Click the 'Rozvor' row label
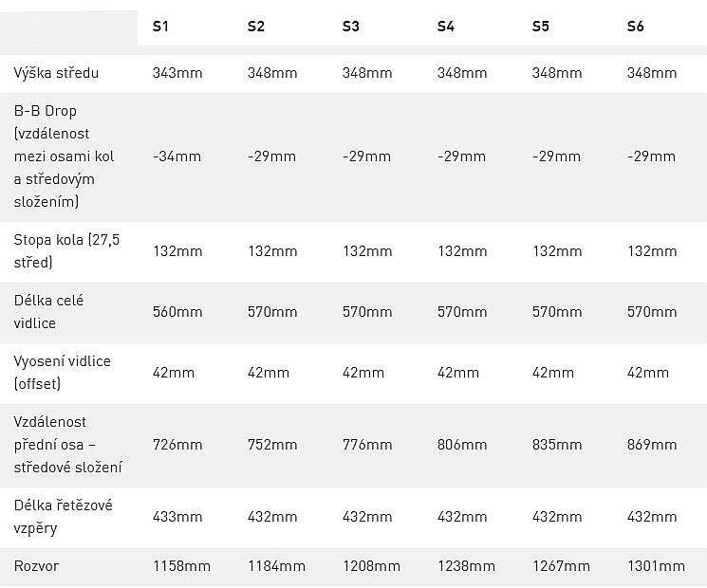 click(37, 566)
